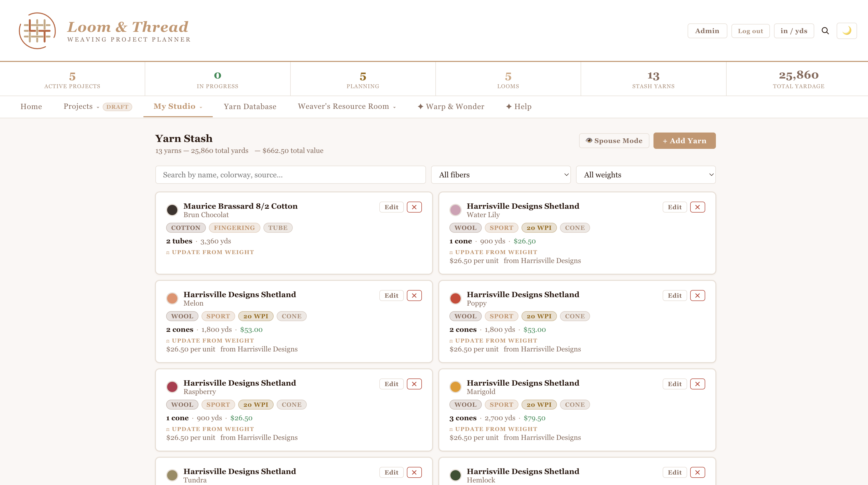
Task: Delete the Tundra yarn card
Action: coord(414,472)
